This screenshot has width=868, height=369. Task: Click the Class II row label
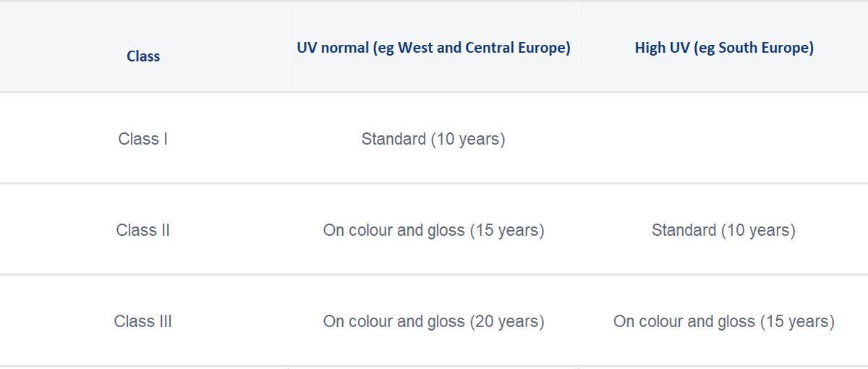143,230
